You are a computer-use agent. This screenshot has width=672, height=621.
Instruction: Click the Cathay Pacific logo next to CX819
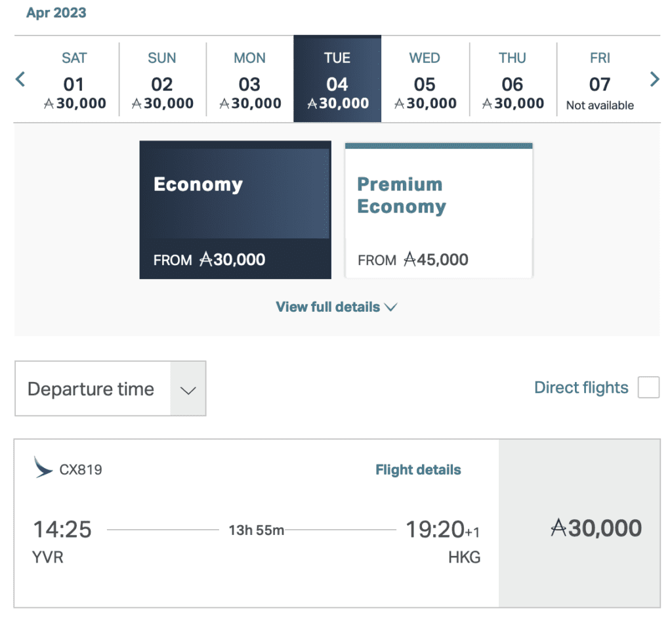click(43, 467)
